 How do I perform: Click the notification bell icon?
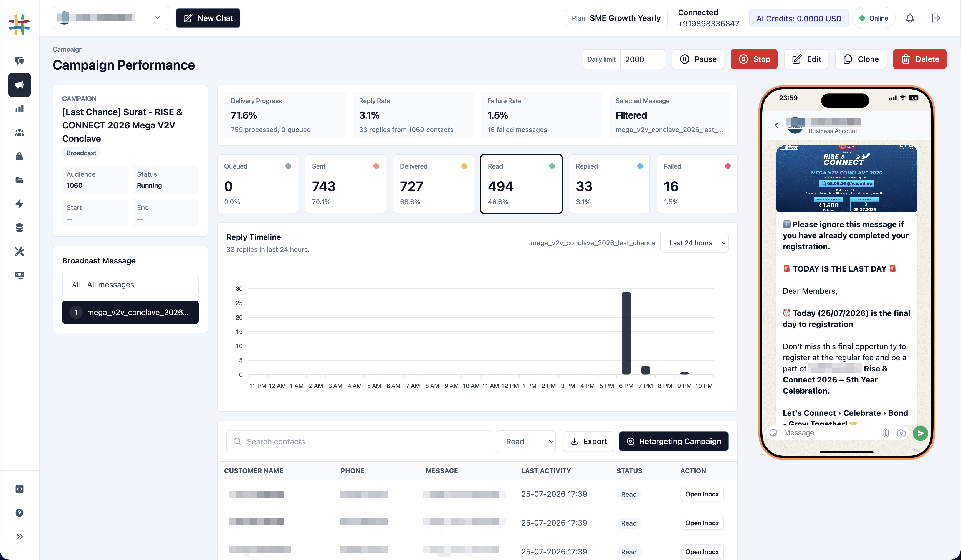[910, 18]
